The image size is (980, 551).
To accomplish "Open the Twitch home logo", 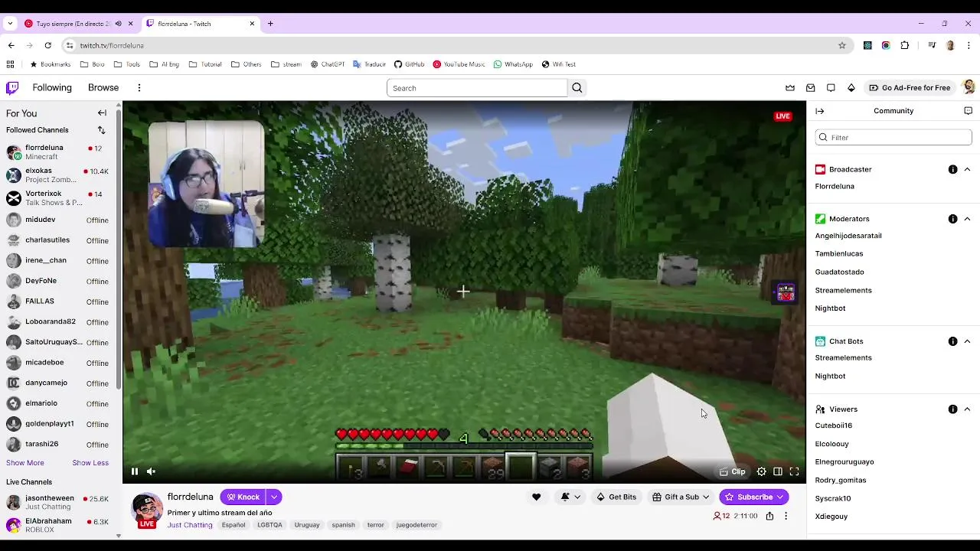I will (x=12, y=87).
